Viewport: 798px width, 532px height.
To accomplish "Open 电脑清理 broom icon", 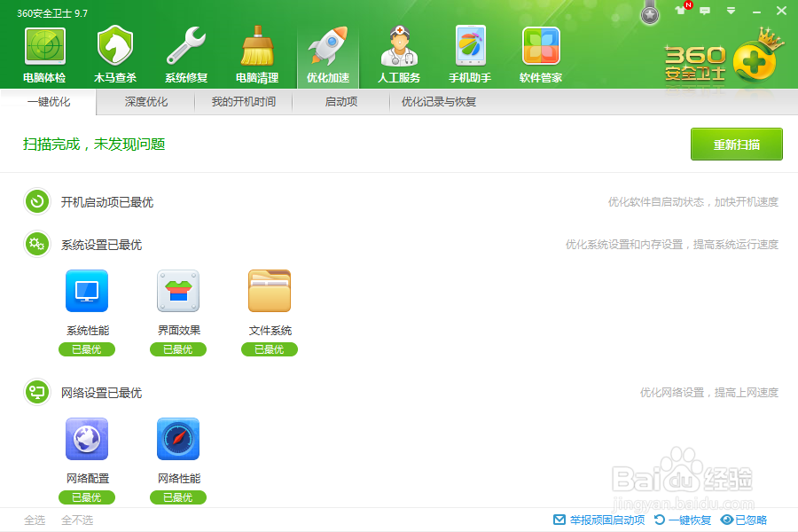I will 257,46.
